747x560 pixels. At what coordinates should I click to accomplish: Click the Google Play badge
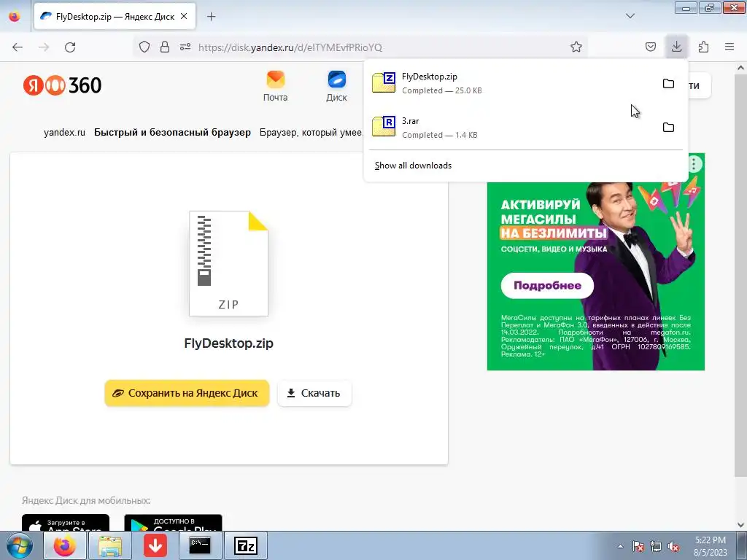point(174,522)
